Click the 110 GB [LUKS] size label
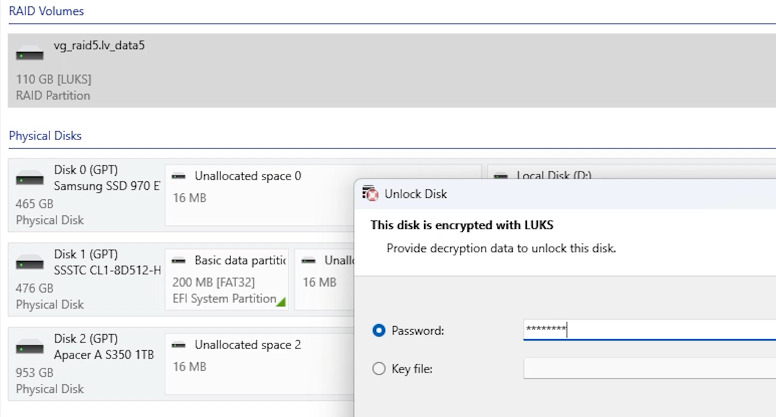 (53, 79)
